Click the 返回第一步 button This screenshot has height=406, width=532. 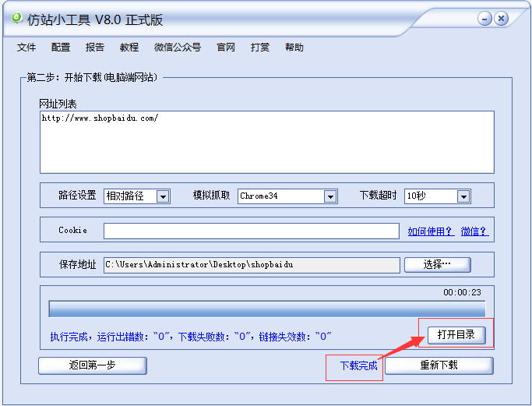point(92,365)
